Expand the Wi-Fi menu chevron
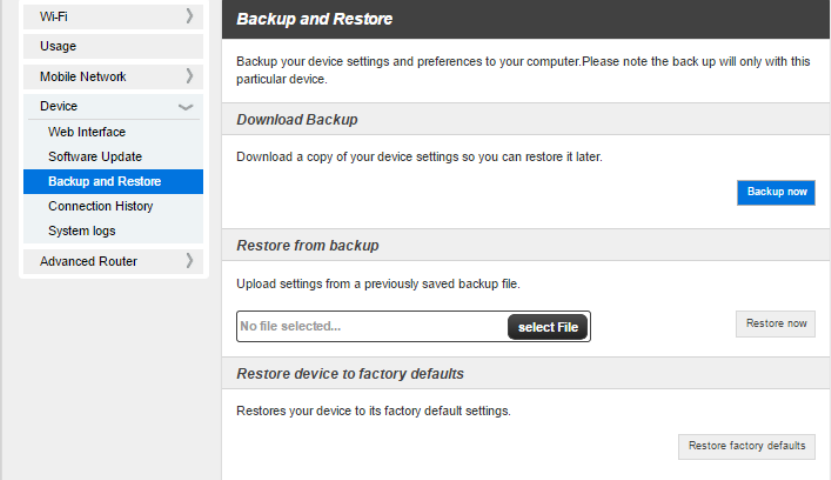 tap(189, 16)
